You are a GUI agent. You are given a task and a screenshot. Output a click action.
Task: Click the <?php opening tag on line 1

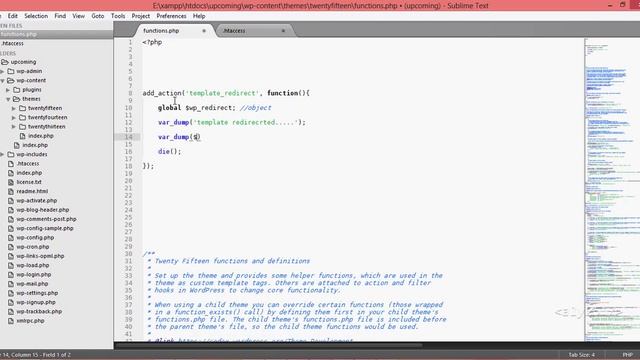[x=152, y=42]
